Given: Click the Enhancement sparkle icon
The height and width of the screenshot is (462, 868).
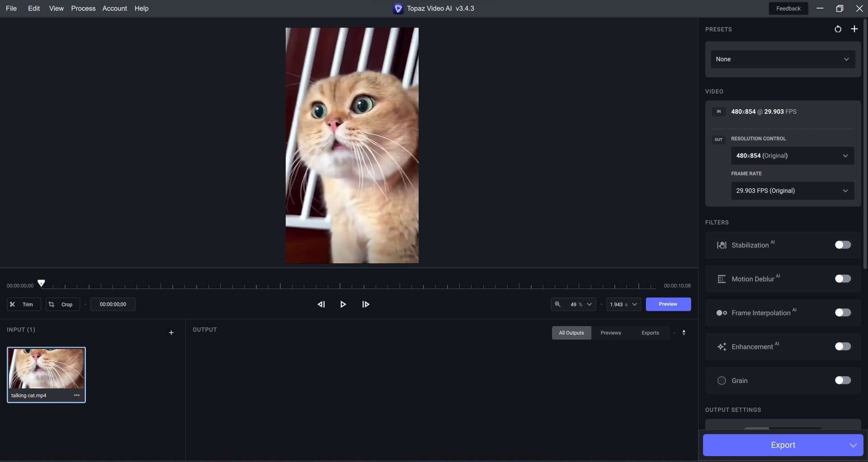Looking at the screenshot, I should pyautogui.click(x=721, y=346).
